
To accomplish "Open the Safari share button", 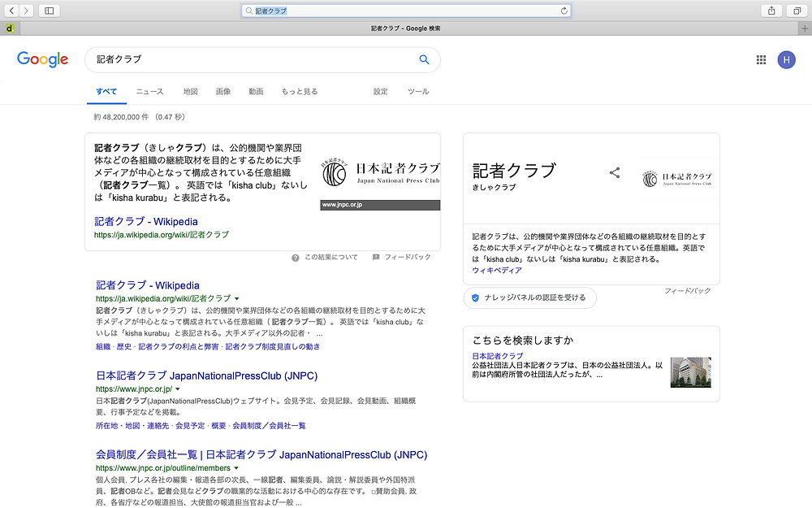I will [x=771, y=11].
